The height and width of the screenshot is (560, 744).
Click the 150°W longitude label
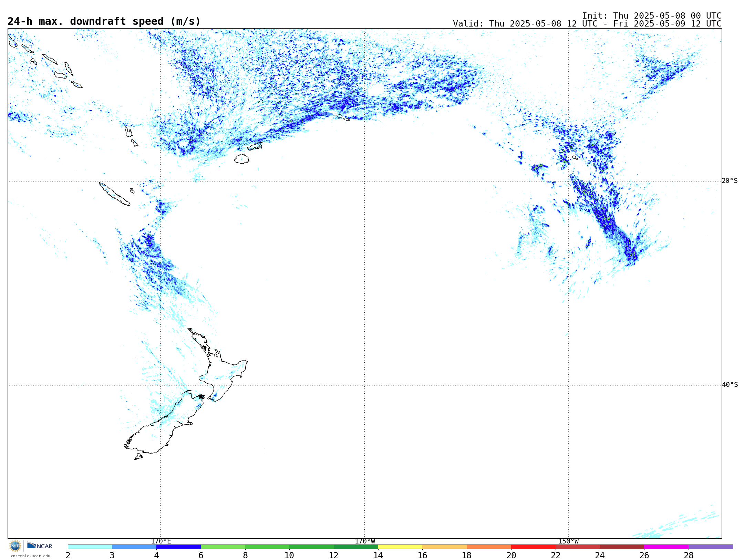(568, 541)
